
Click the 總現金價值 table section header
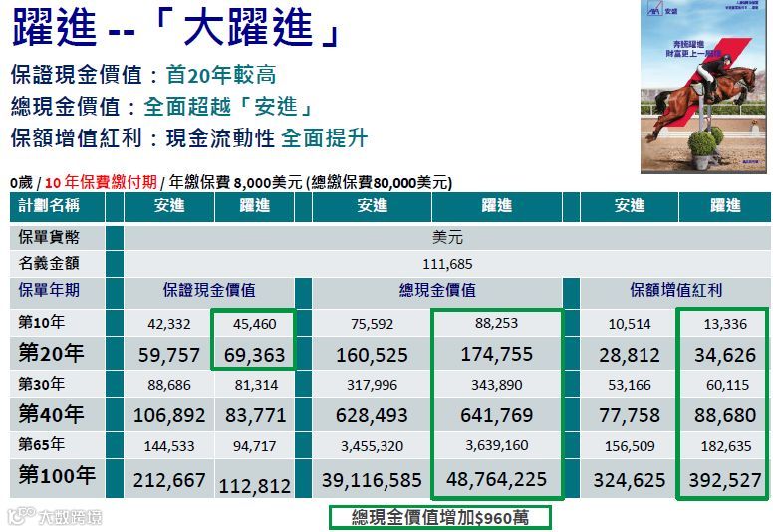click(437, 290)
